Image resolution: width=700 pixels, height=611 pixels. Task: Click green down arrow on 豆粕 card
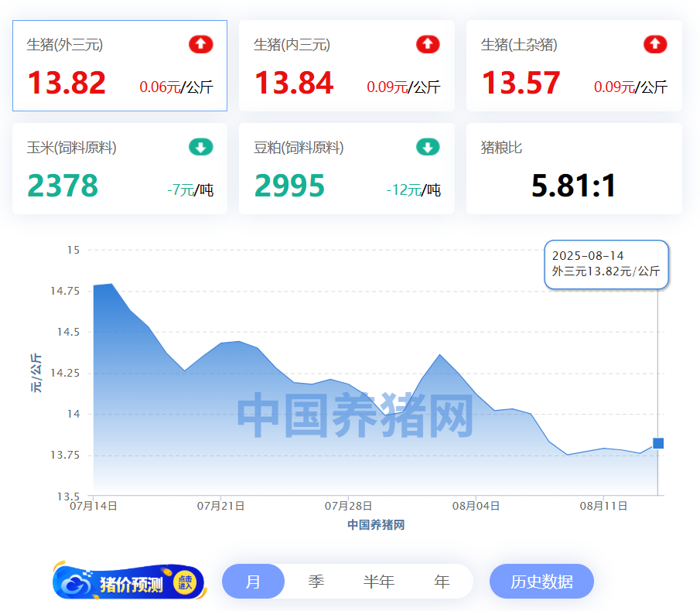[x=429, y=147]
